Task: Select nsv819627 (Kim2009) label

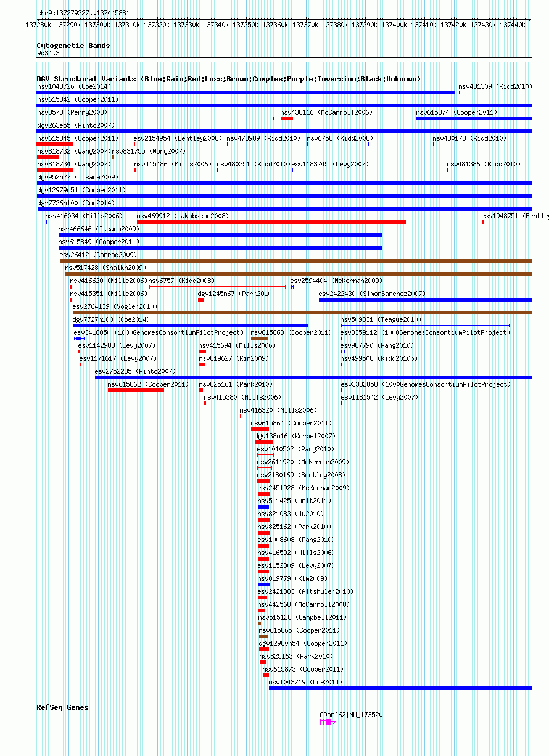Action: (234, 358)
